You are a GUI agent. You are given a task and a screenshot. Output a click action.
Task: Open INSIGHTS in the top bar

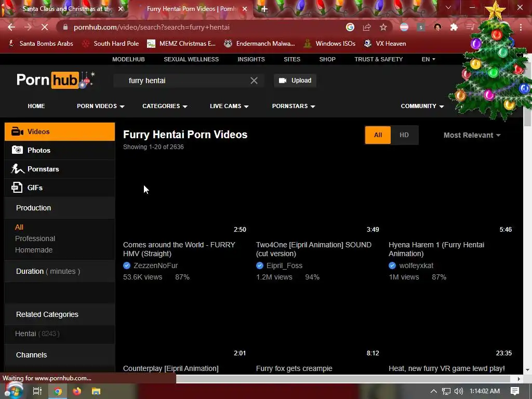click(x=251, y=59)
